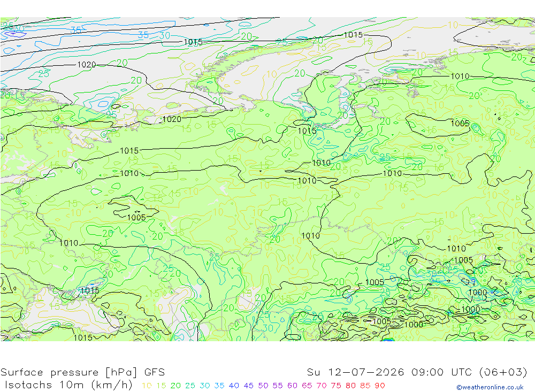Click the last legend value 90
Screen dimensions: 535x392
pos(380,386)
